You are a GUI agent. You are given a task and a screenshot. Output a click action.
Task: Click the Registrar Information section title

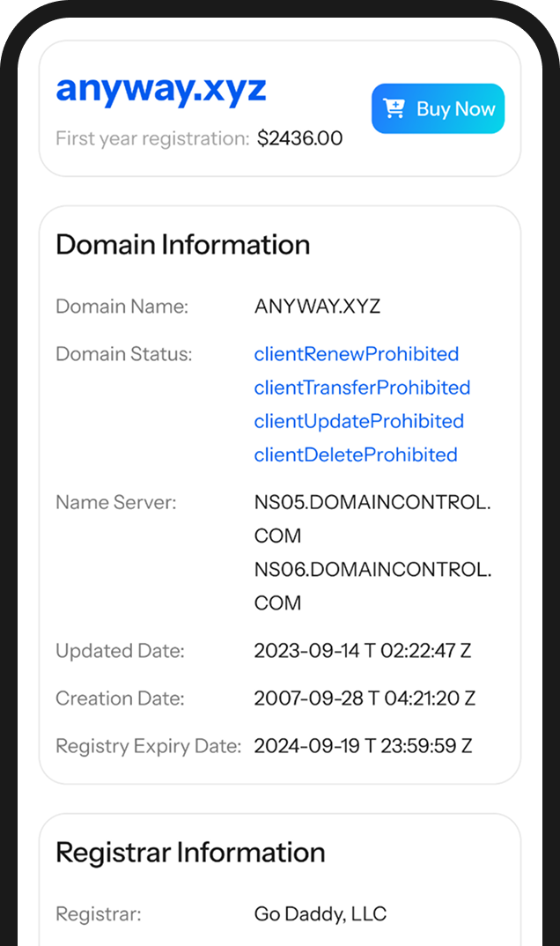[190, 852]
